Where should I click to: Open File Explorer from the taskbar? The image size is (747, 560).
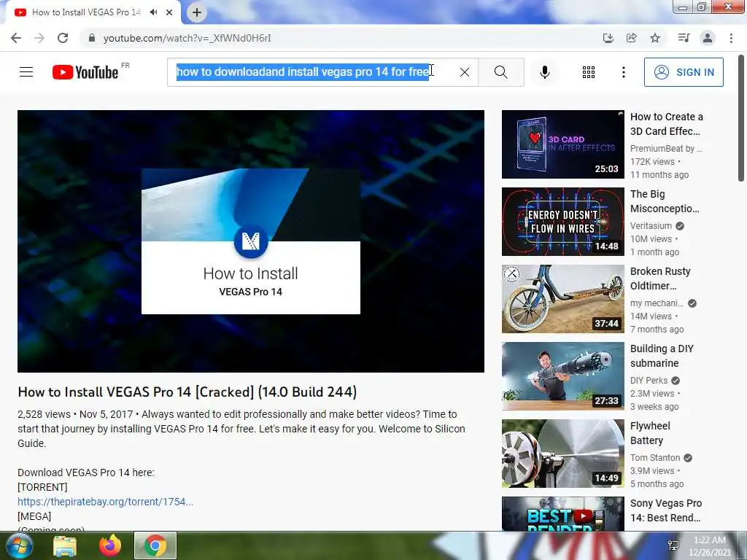click(65, 545)
